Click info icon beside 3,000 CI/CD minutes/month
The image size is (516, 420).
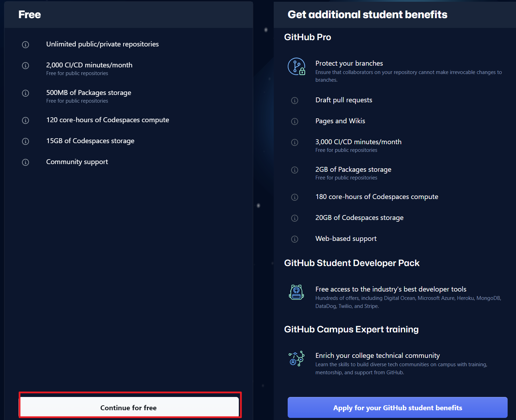point(295,142)
